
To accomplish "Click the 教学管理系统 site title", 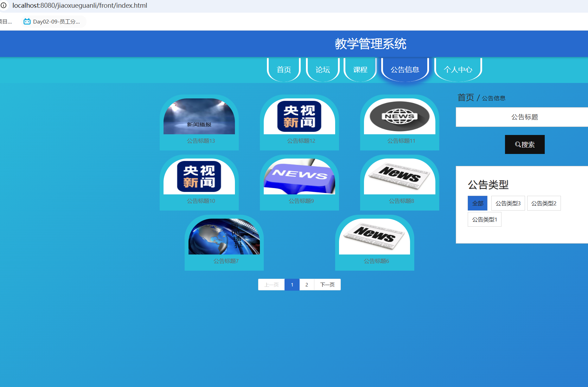I will coord(370,44).
